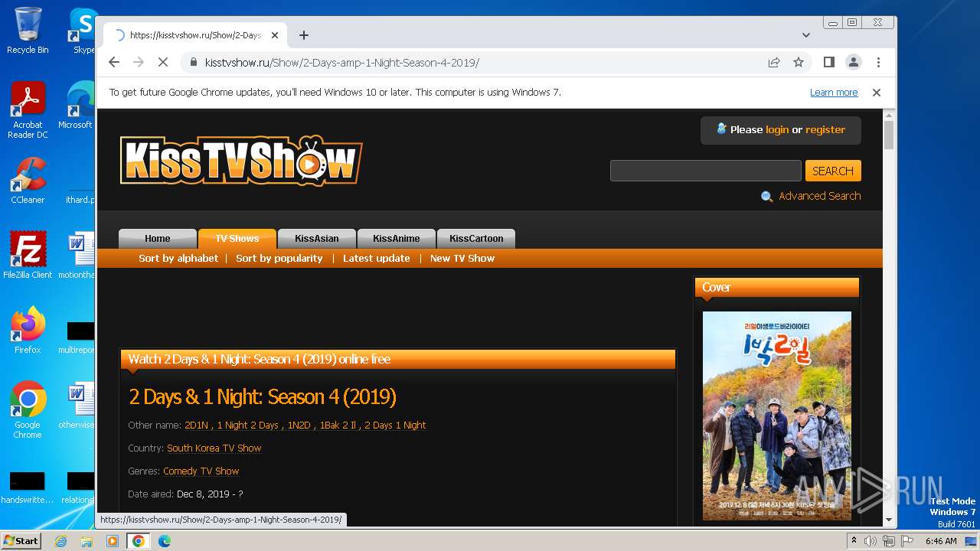The image size is (980, 551).
Task: Select the Acrobat Reader DC desktop icon
Action: pos(28,111)
